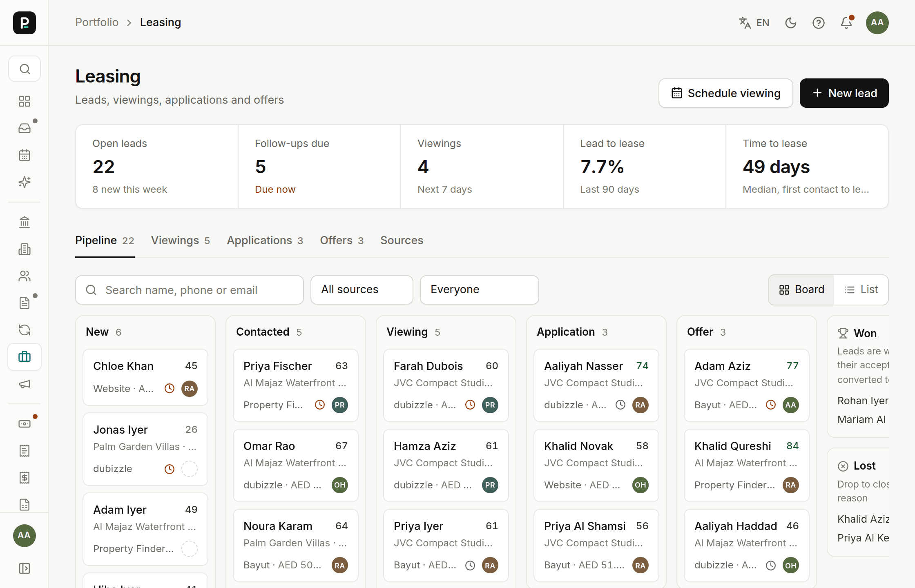Open the dashboard grid icon in sidebar
Viewport: 915px width, 588px height.
click(25, 101)
